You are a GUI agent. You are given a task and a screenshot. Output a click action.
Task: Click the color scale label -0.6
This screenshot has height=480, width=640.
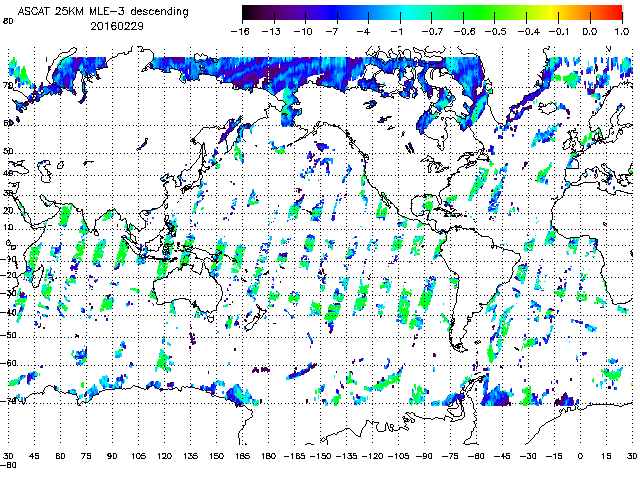coord(463,31)
